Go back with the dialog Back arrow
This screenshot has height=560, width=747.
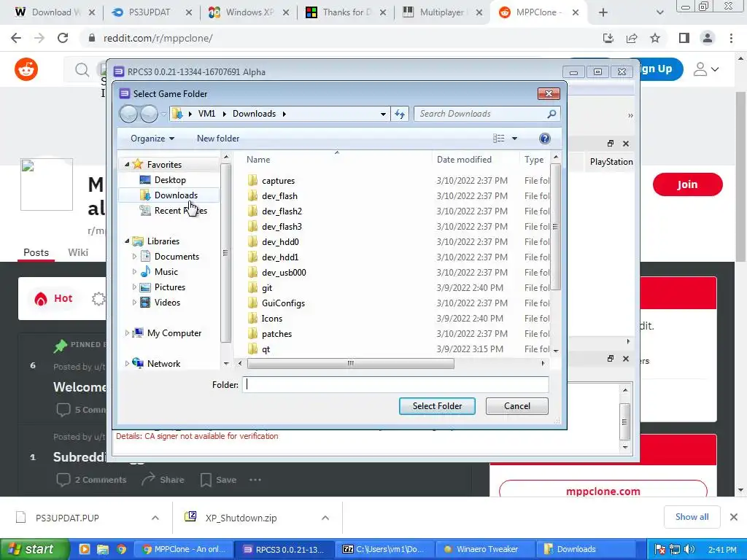coord(128,114)
